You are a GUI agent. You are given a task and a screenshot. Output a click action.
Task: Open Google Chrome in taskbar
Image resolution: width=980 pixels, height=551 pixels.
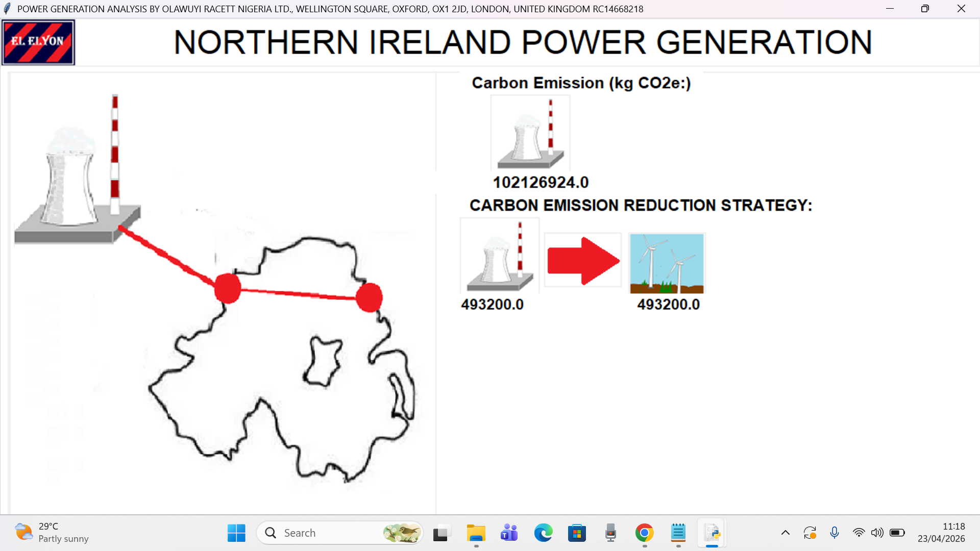(644, 533)
